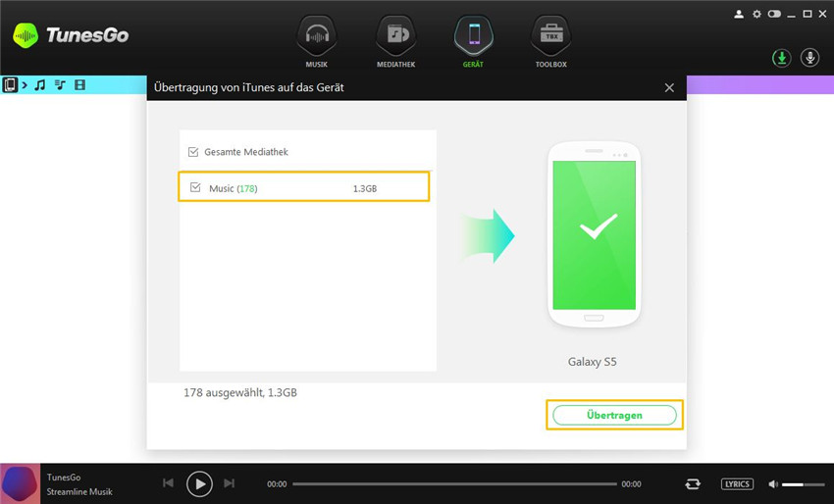Screen dimensions: 834x504
Task: Open the Lyrics panel
Action: point(737,483)
